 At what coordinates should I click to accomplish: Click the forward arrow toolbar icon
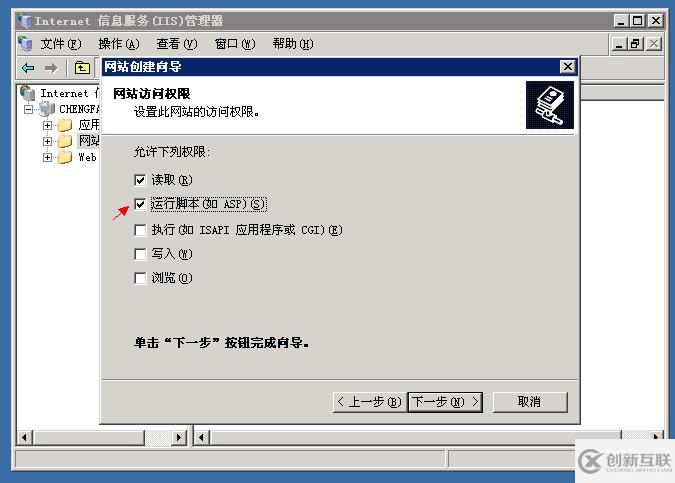[51, 68]
